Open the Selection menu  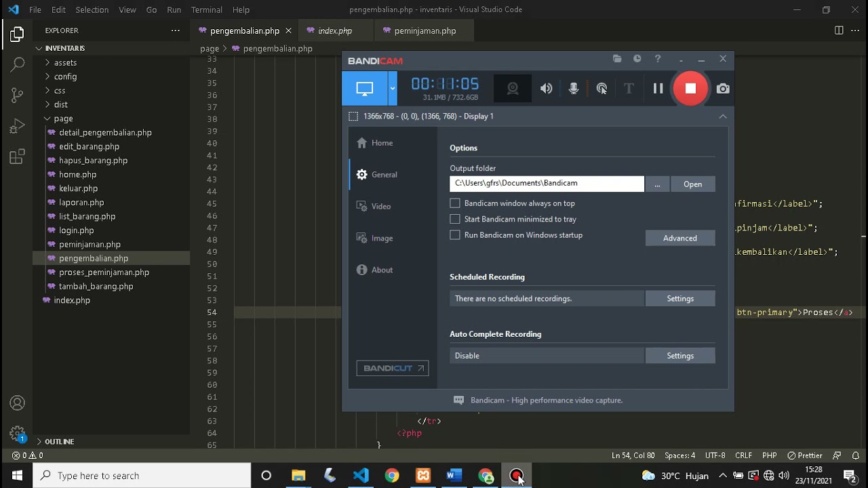pyautogui.click(x=92, y=9)
